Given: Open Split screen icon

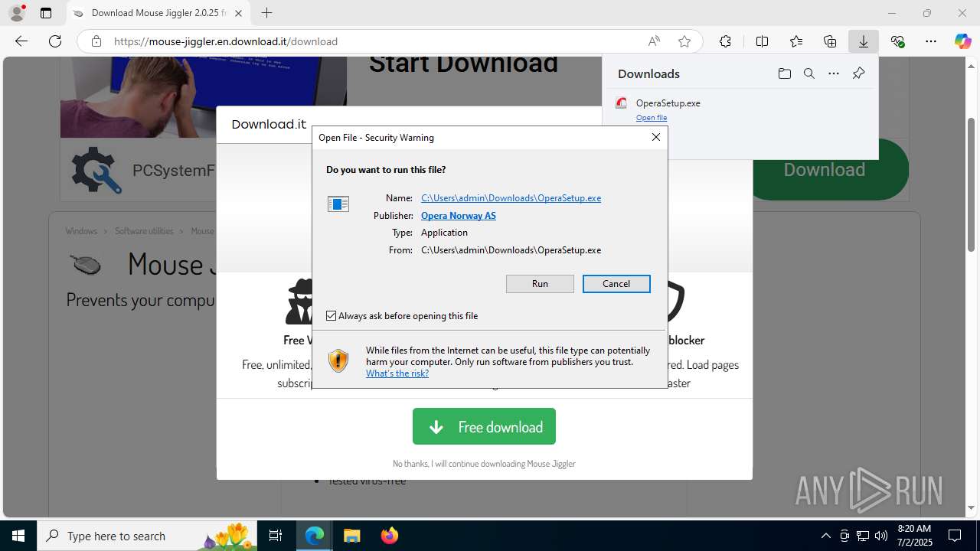Looking at the screenshot, I should coord(762,41).
